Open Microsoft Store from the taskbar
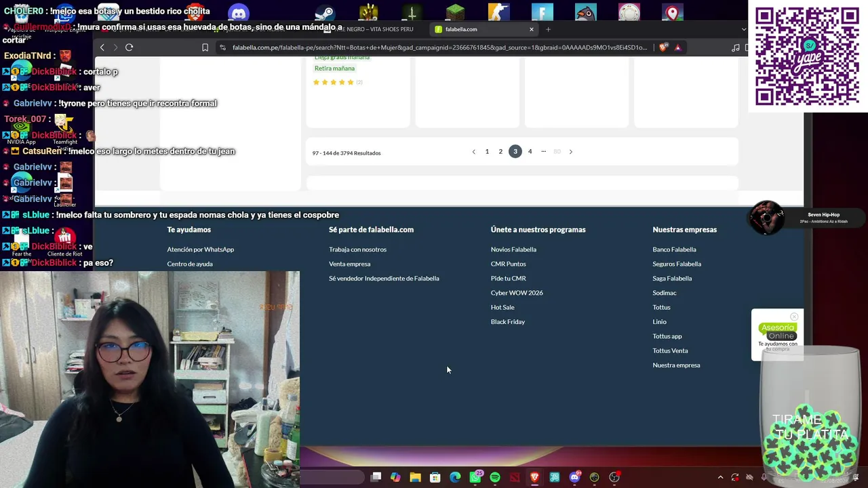 pyautogui.click(x=435, y=477)
